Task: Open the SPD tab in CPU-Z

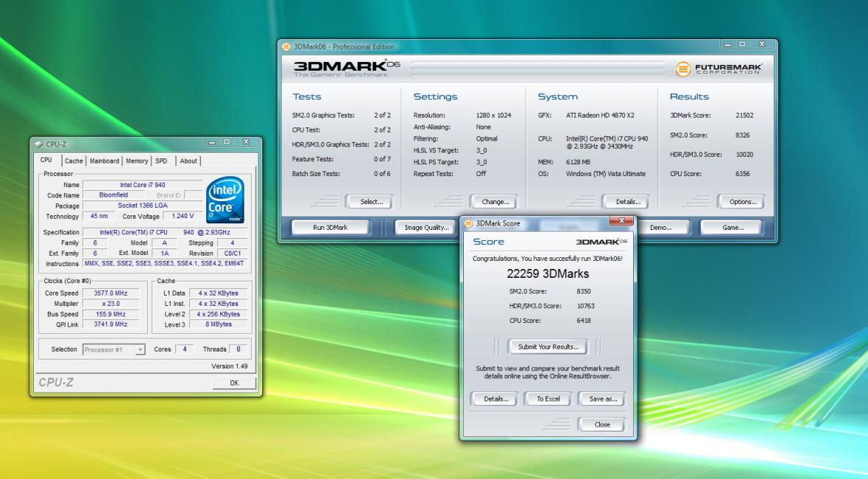Action: (161, 161)
